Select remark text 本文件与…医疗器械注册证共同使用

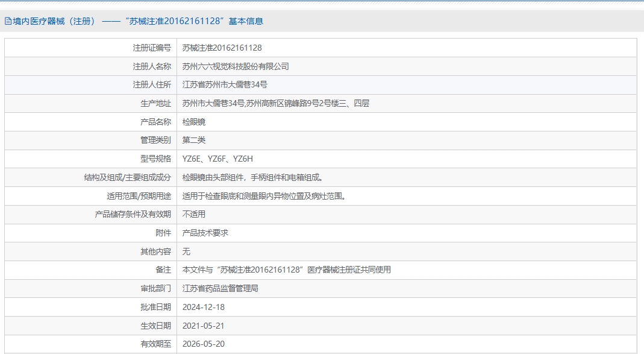click(x=287, y=270)
